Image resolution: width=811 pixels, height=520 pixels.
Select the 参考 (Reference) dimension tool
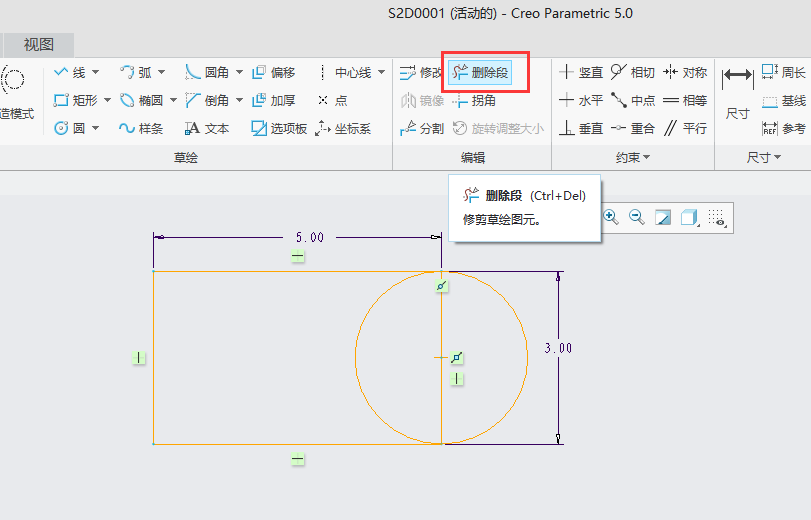784,128
